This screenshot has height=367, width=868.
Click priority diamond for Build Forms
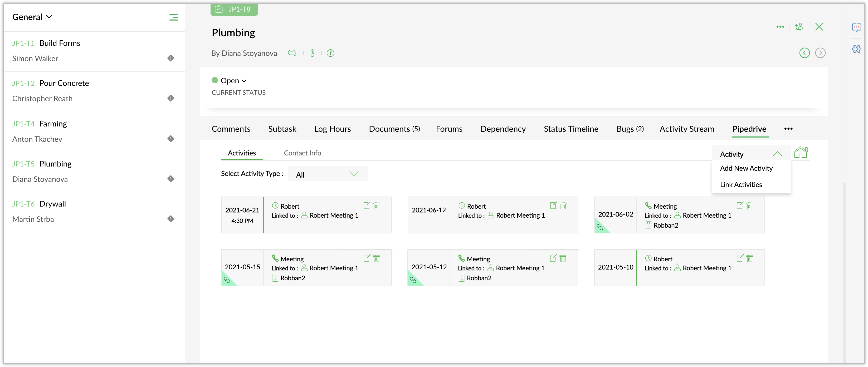(171, 58)
